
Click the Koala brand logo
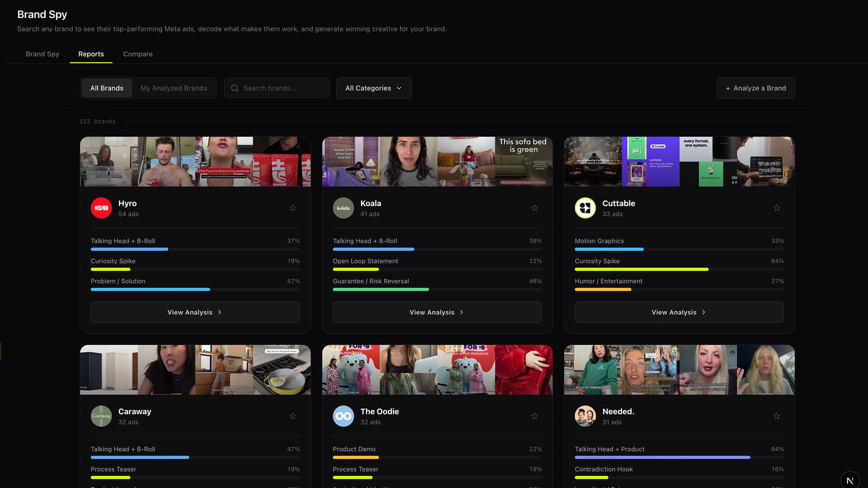pyautogui.click(x=343, y=208)
